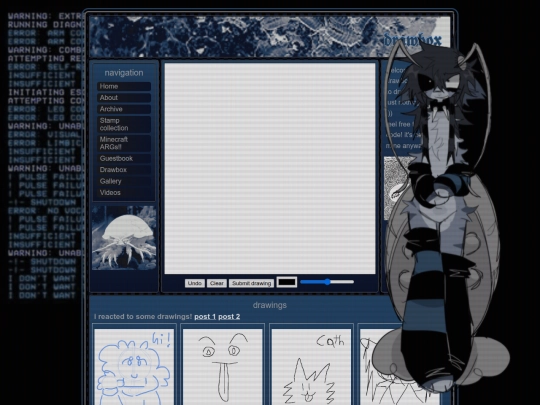The width and height of the screenshot is (540, 405).
Task: Open the Home navigation link
Action: pos(124,86)
